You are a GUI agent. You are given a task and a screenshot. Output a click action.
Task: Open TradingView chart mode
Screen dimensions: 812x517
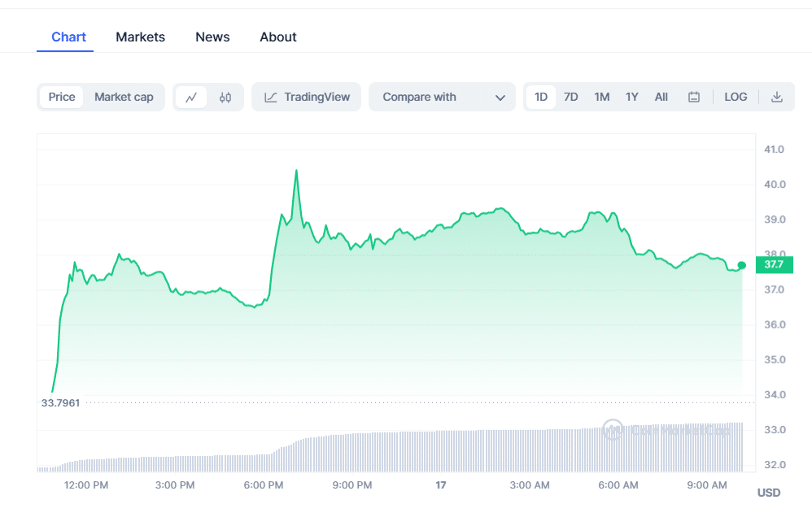[307, 98]
